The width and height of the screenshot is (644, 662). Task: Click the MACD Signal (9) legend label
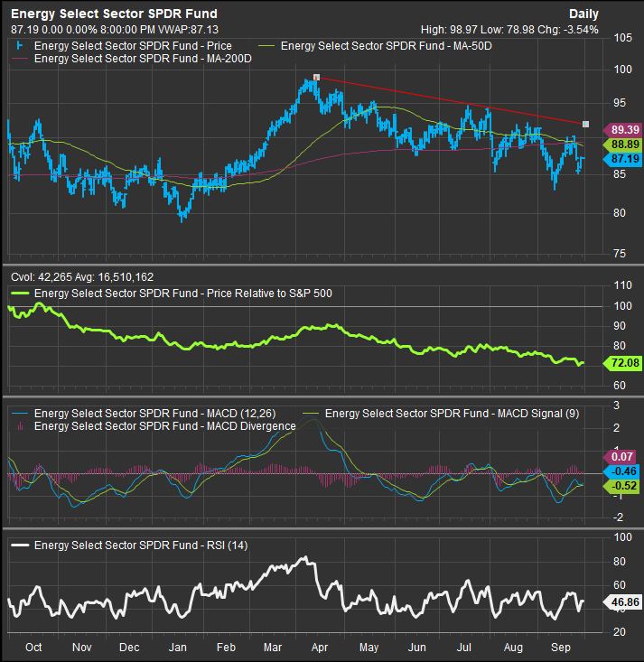point(453,414)
